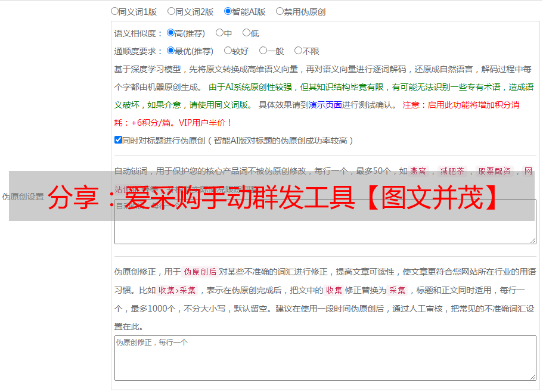This screenshot has height=392, width=543.
Task: Click into the 伪原创修正 text area
Action: click(325, 358)
